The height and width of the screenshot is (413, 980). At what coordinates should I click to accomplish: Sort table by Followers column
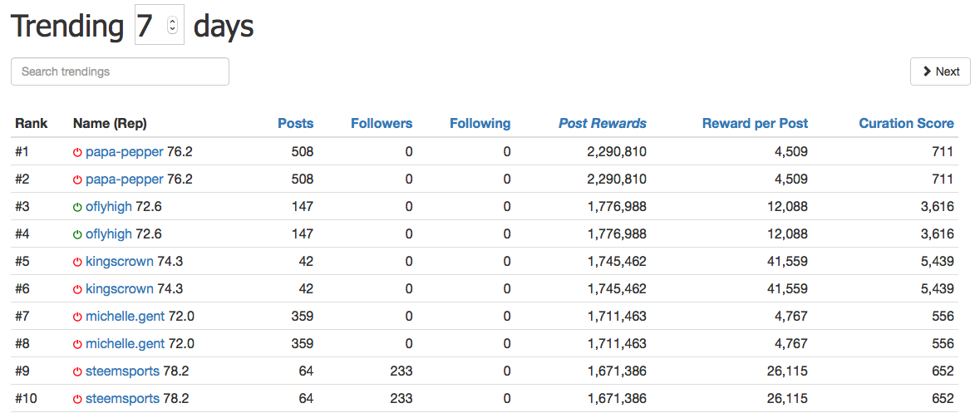click(382, 124)
